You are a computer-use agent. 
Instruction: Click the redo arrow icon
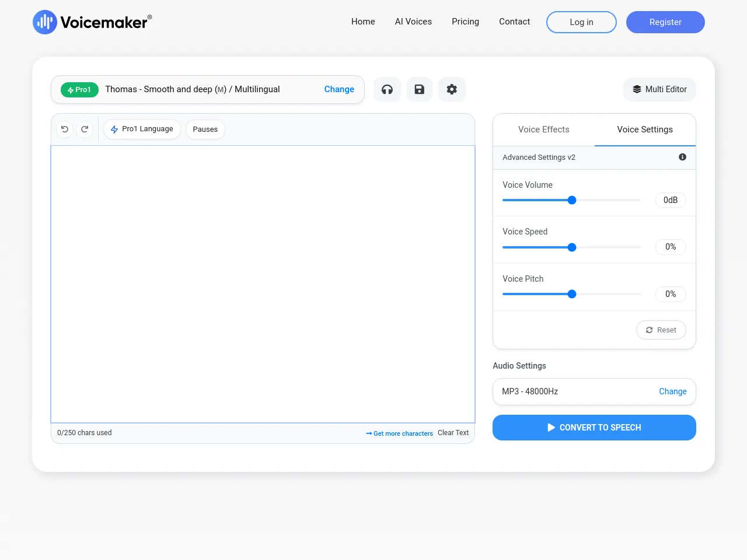tap(85, 129)
